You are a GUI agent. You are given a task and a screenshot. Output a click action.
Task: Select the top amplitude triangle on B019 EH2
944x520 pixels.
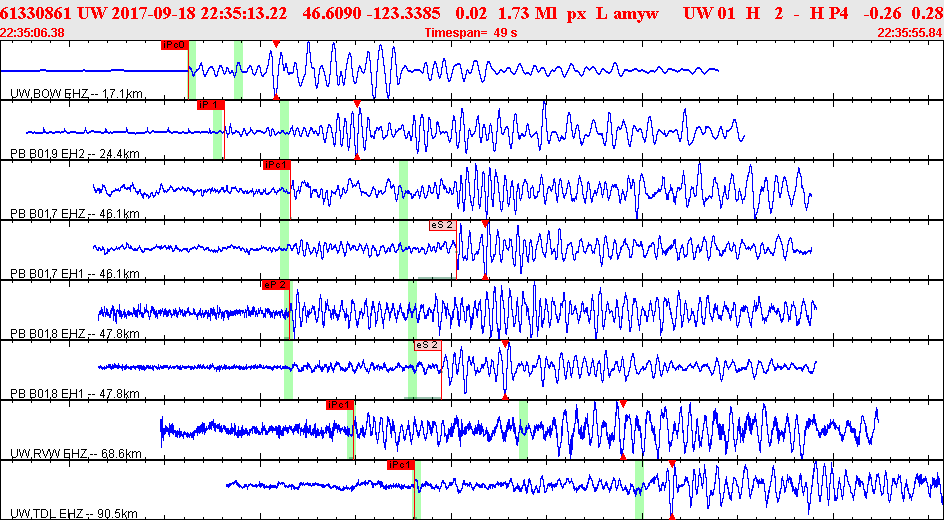tap(357, 104)
